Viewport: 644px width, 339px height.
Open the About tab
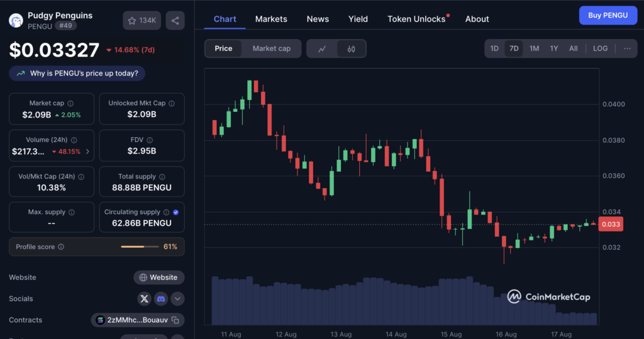pyautogui.click(x=477, y=19)
